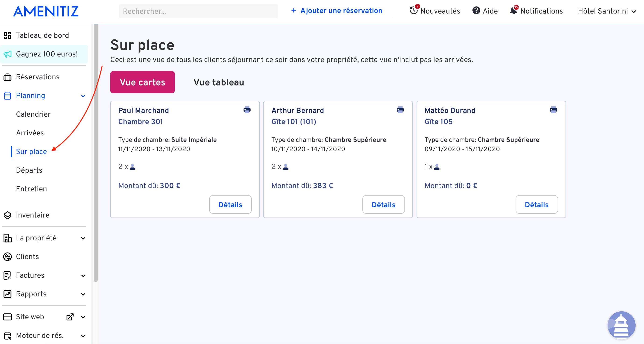Click Mattéo Durand guest name
This screenshot has width=644, height=344.
pos(450,110)
